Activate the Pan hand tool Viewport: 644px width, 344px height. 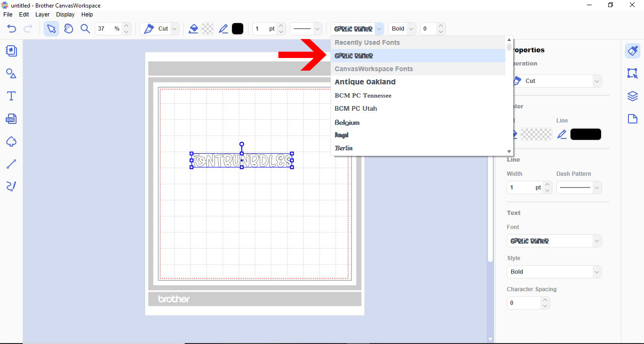68,29
